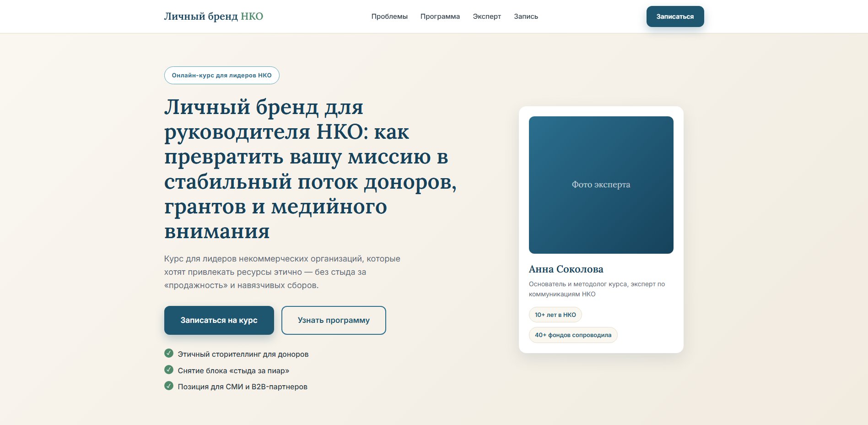Click the «Узнать программу» outlined button
Screen dimensions: 868x425
coord(334,320)
